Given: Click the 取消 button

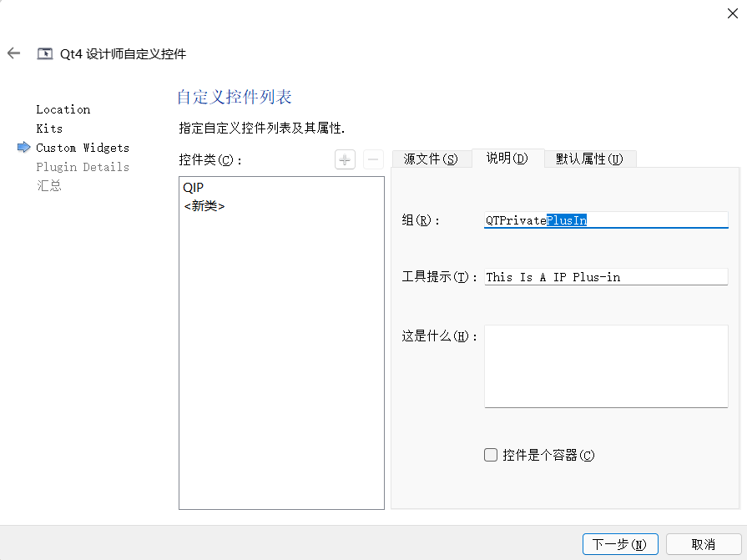Looking at the screenshot, I should pyautogui.click(x=702, y=543).
